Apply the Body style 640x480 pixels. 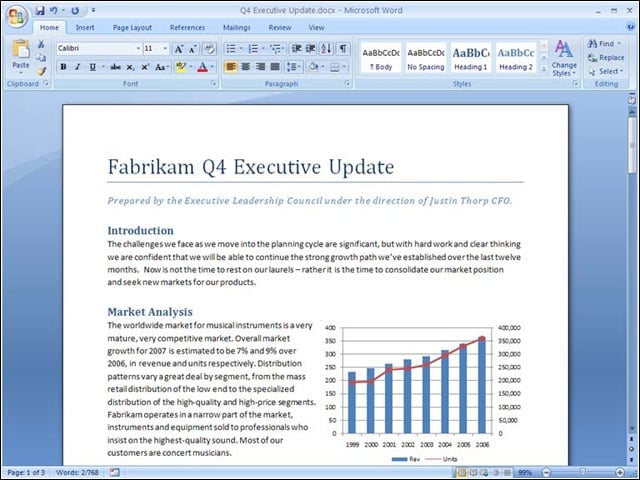pyautogui.click(x=381, y=58)
